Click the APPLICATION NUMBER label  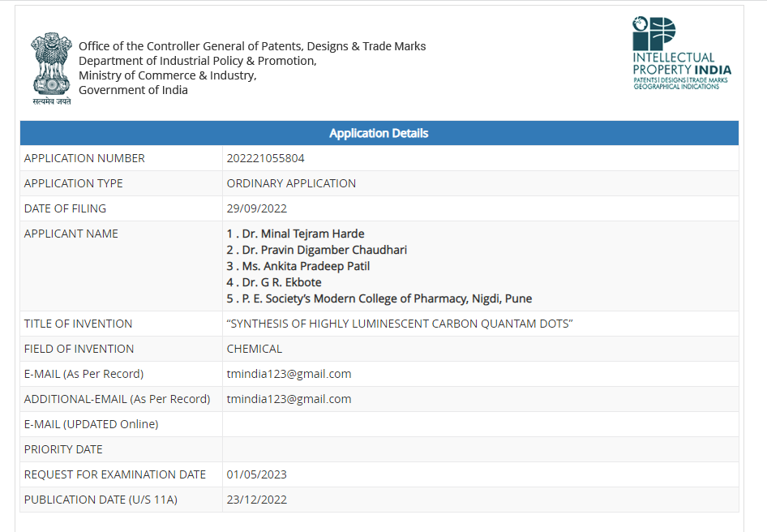pyautogui.click(x=84, y=159)
